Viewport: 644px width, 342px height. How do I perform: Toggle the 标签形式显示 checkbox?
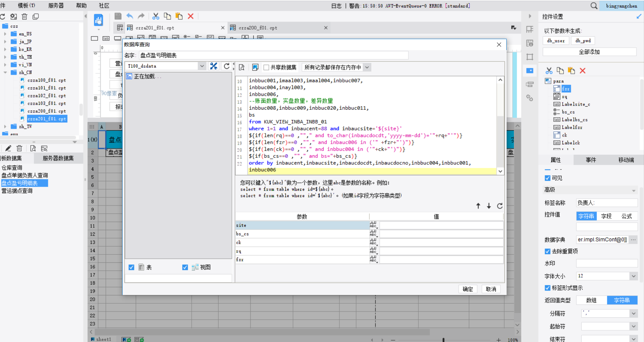coord(547,288)
